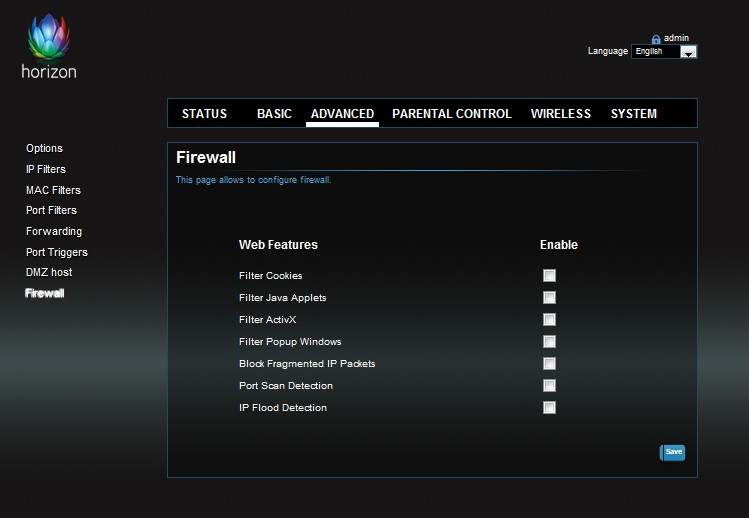This screenshot has height=518, width=749.
Task: Click the Firewall page heading
Action: tap(206, 157)
